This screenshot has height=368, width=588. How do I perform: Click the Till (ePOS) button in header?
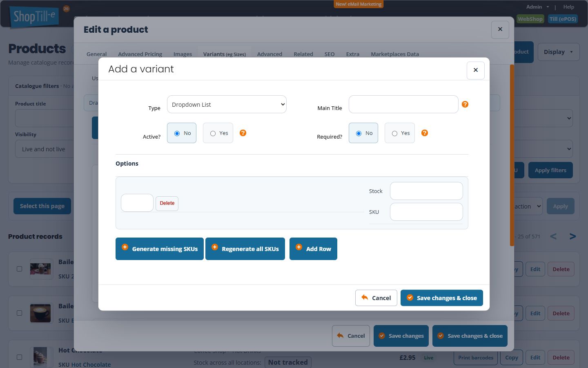pos(563,19)
